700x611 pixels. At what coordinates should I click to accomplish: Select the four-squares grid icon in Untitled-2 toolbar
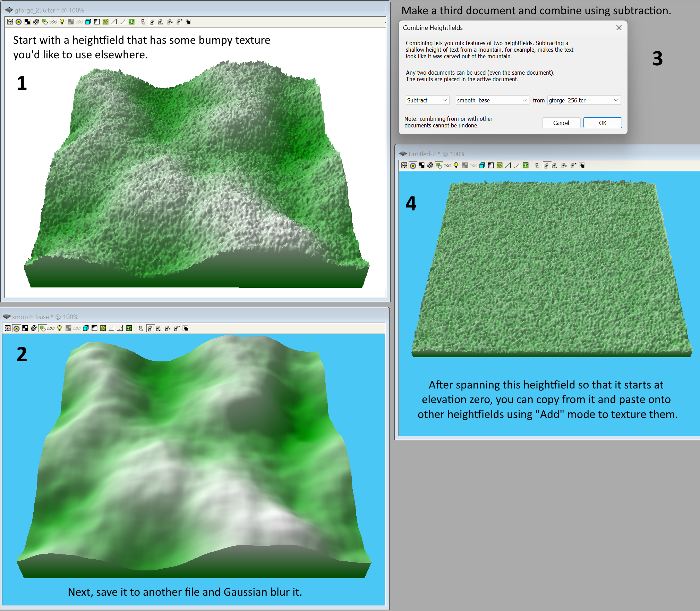pyautogui.click(x=404, y=166)
